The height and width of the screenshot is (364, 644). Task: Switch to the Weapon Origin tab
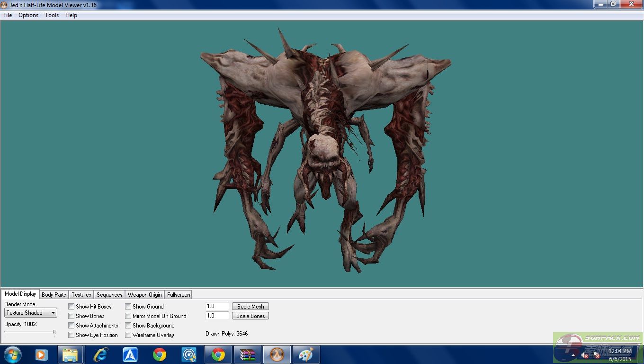(x=145, y=295)
